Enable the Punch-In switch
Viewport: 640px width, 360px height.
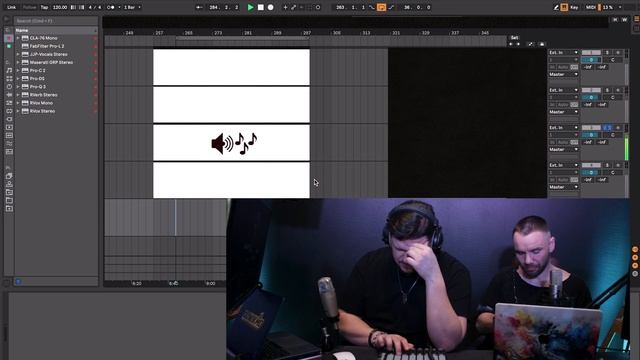372,7
